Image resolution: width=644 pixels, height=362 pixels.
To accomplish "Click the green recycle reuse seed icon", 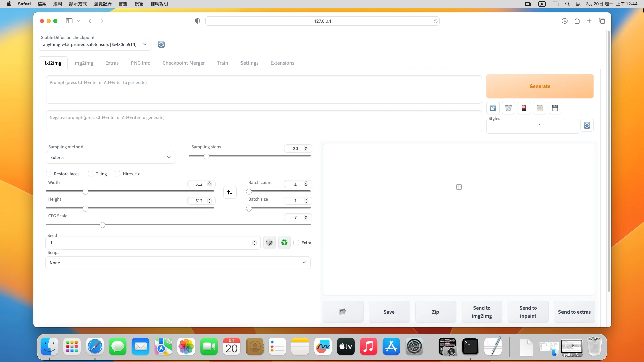I will coord(284,243).
